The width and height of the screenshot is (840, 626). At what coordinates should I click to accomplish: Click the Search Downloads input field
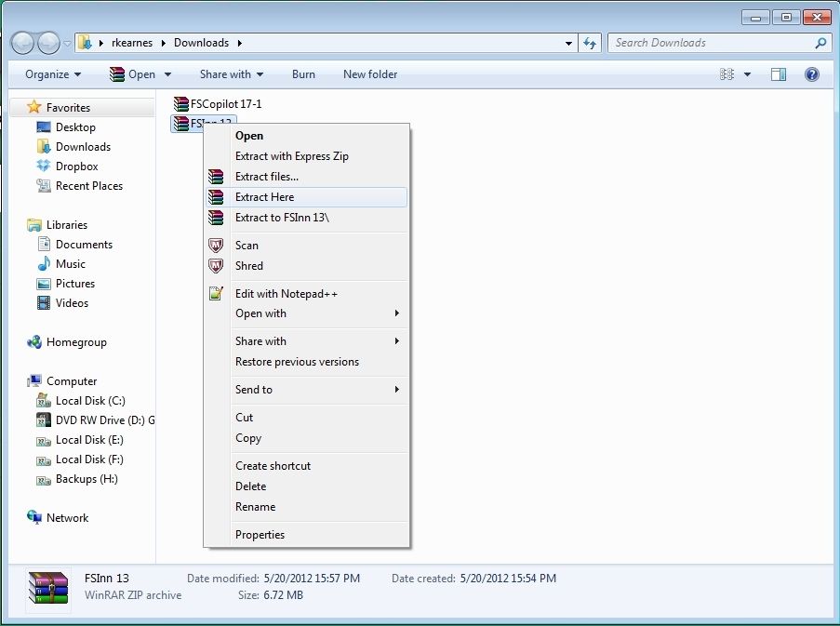click(712, 43)
